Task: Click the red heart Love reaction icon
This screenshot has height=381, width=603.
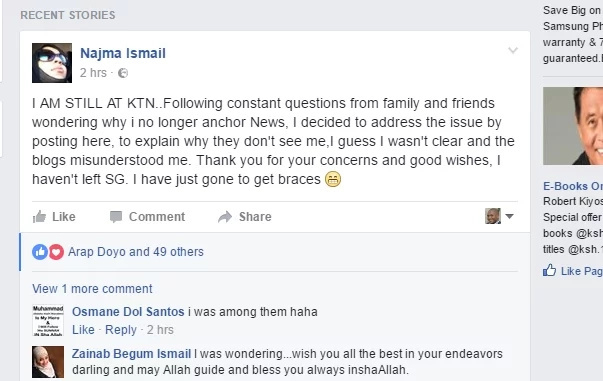Action: tap(56, 252)
